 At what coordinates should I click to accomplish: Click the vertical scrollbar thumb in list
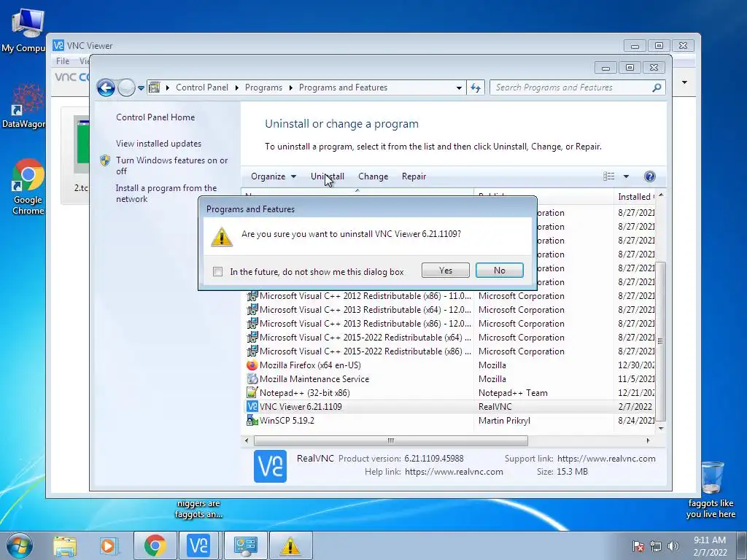tap(660, 341)
